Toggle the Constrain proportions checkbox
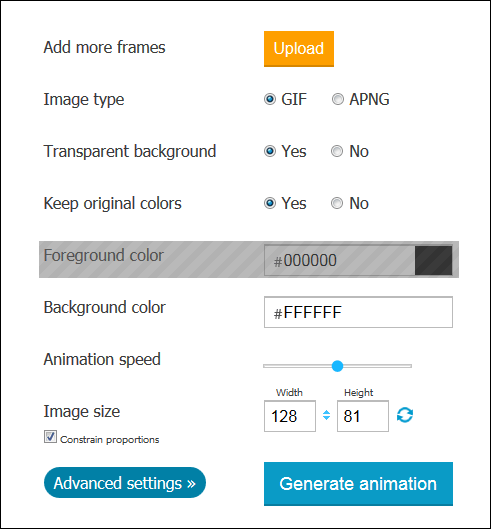The height and width of the screenshot is (529, 491). (x=50, y=437)
